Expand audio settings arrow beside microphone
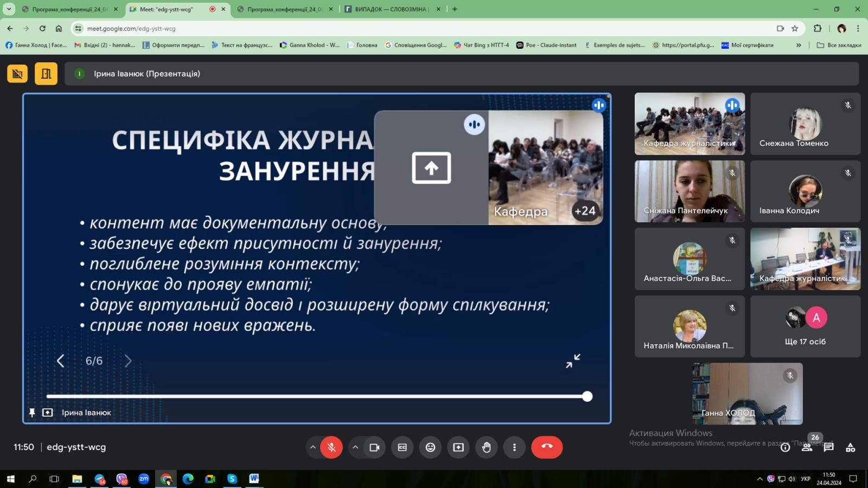Image resolution: width=868 pixels, height=488 pixels. pyautogui.click(x=313, y=447)
